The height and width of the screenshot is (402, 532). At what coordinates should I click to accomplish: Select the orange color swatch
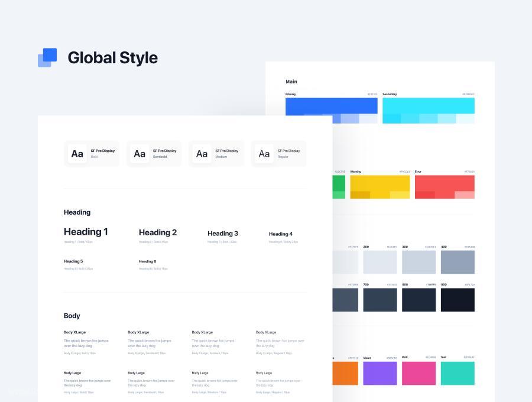345,373
